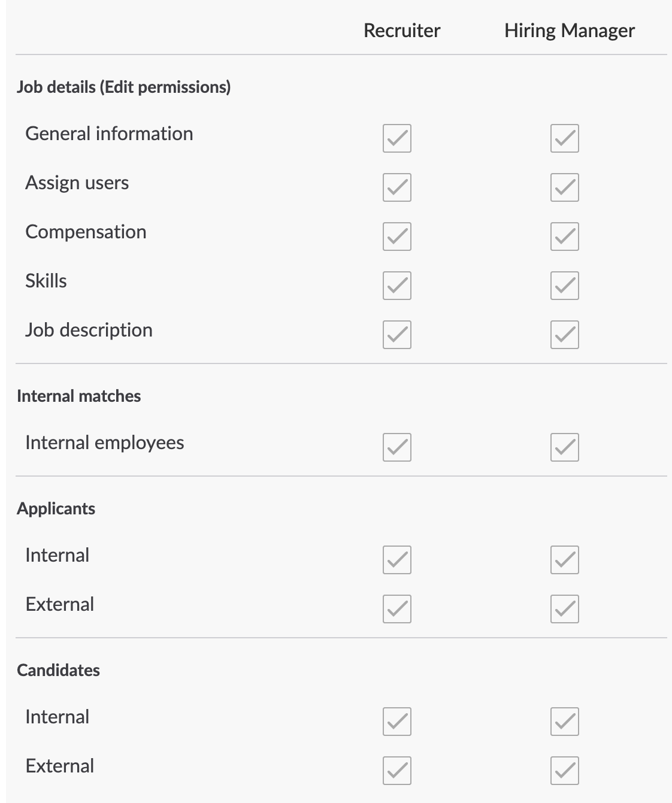
Task: Uncheck Recruiter Internal employees matches
Action: [x=396, y=447]
